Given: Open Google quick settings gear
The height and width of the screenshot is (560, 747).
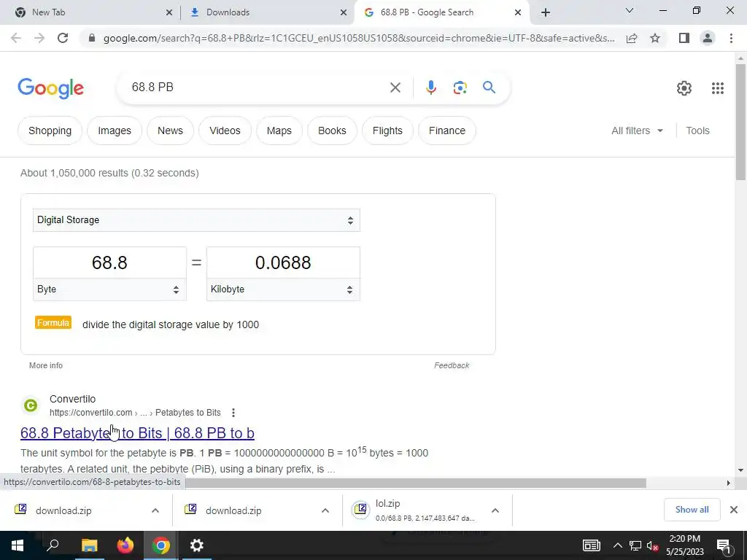Looking at the screenshot, I should (684, 88).
